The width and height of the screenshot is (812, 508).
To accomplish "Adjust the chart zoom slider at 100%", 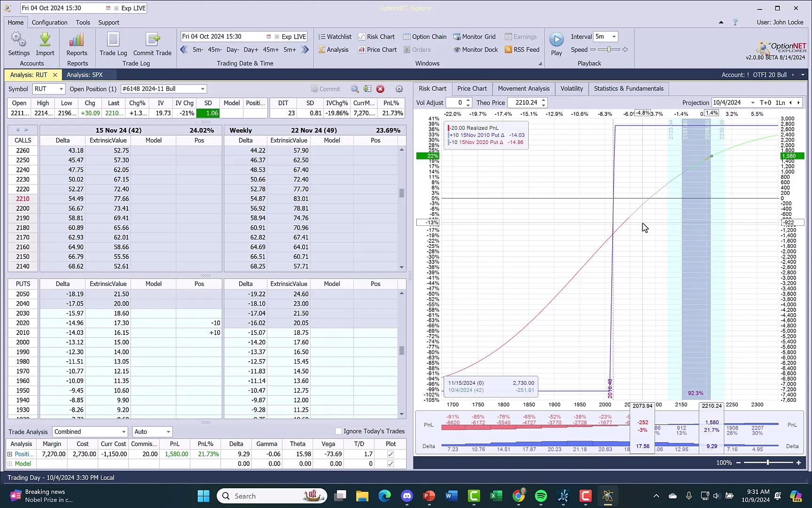I will [x=768, y=463].
